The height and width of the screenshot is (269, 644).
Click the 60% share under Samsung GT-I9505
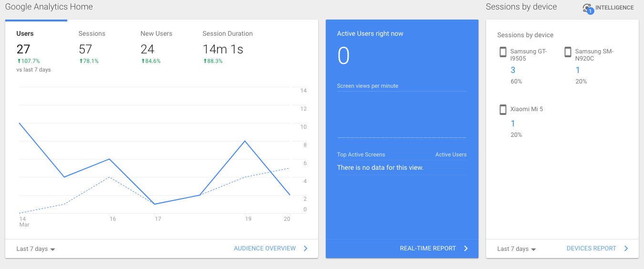click(x=516, y=82)
